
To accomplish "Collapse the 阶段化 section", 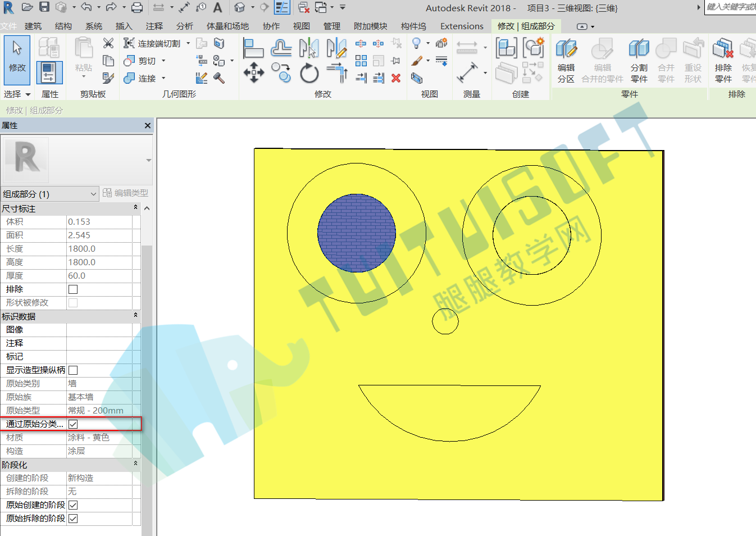I will pyautogui.click(x=135, y=464).
